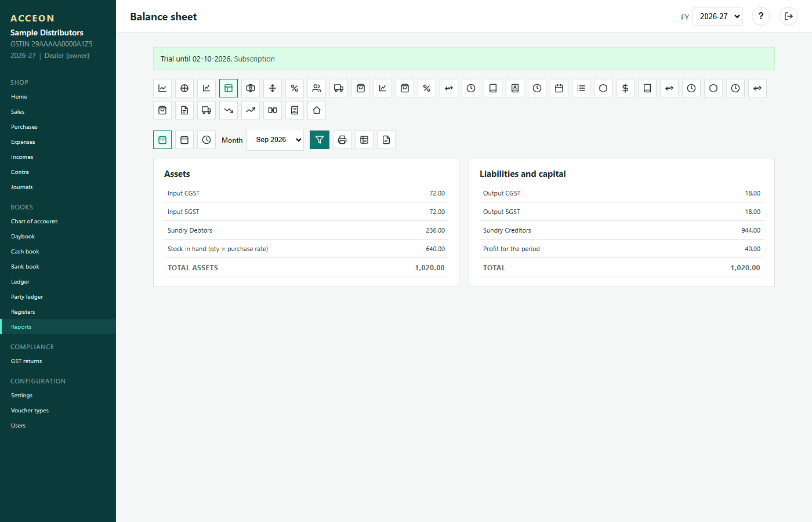Open the house-shaped report icon
Image resolution: width=812 pixels, height=522 pixels.
click(317, 110)
